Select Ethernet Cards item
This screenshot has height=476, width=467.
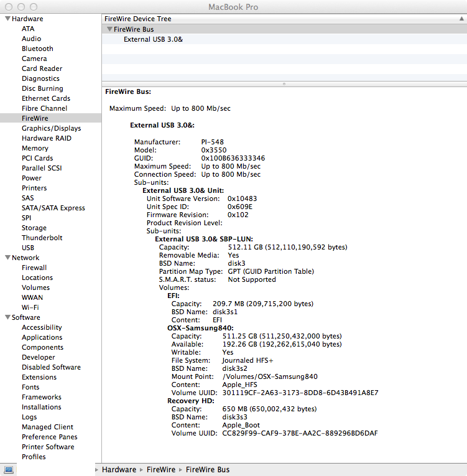(46, 98)
